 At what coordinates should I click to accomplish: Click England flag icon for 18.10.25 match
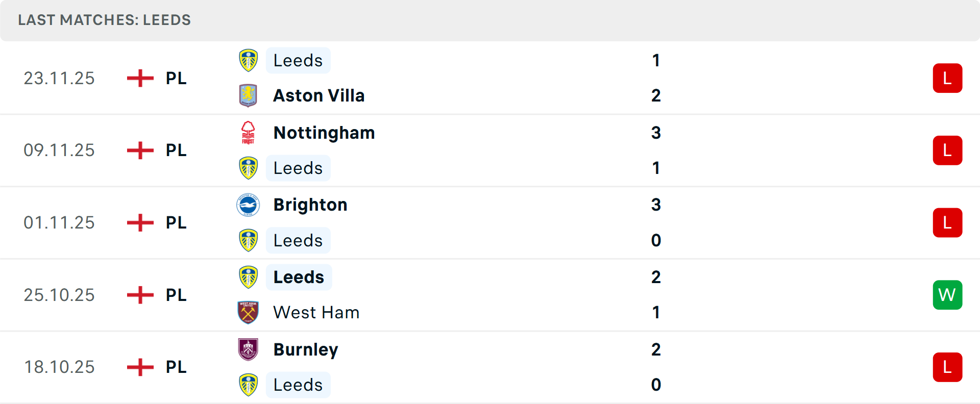pos(140,367)
